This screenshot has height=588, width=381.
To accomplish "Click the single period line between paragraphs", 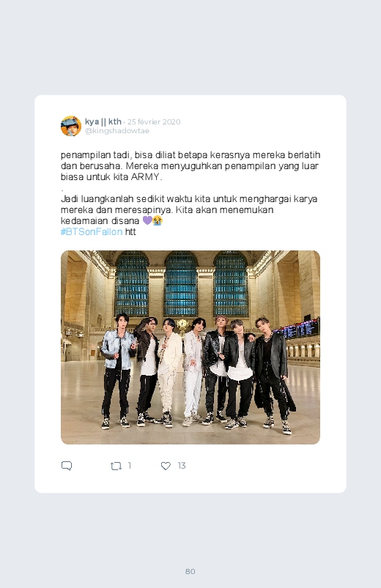I will [62, 190].
